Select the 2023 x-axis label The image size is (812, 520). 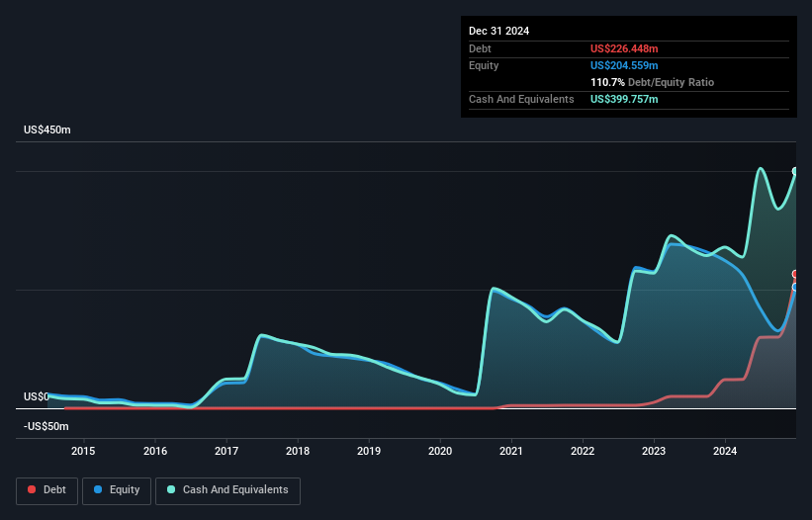[654, 451]
